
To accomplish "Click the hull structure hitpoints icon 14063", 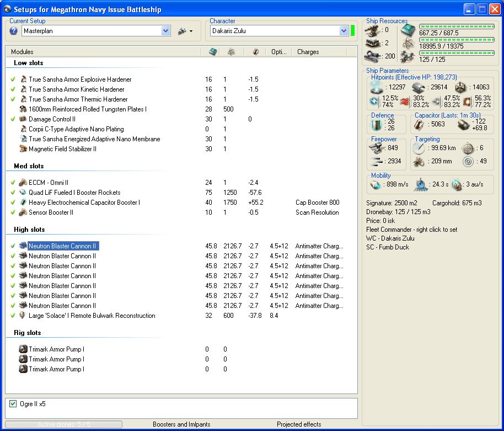I will click(460, 87).
